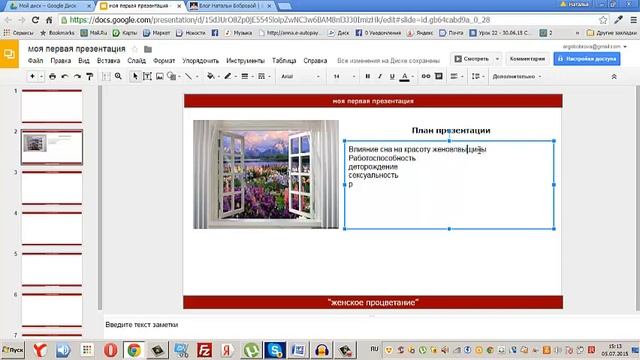Click the move to folder icon
The height and width of the screenshot is (360, 640).
(x=148, y=49)
